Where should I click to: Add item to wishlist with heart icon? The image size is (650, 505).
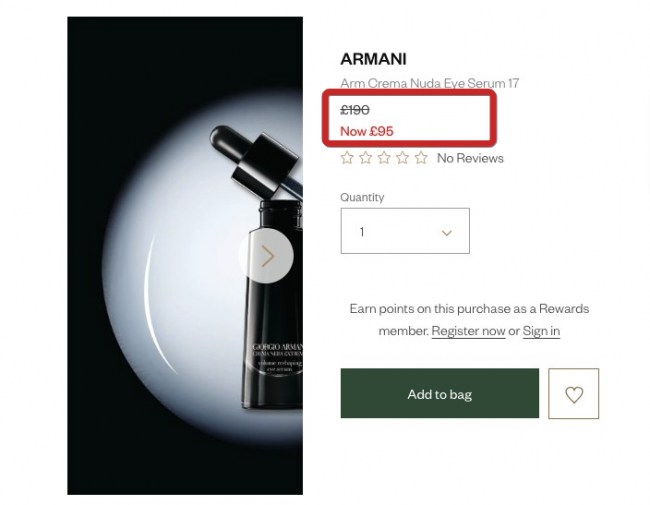[574, 393]
